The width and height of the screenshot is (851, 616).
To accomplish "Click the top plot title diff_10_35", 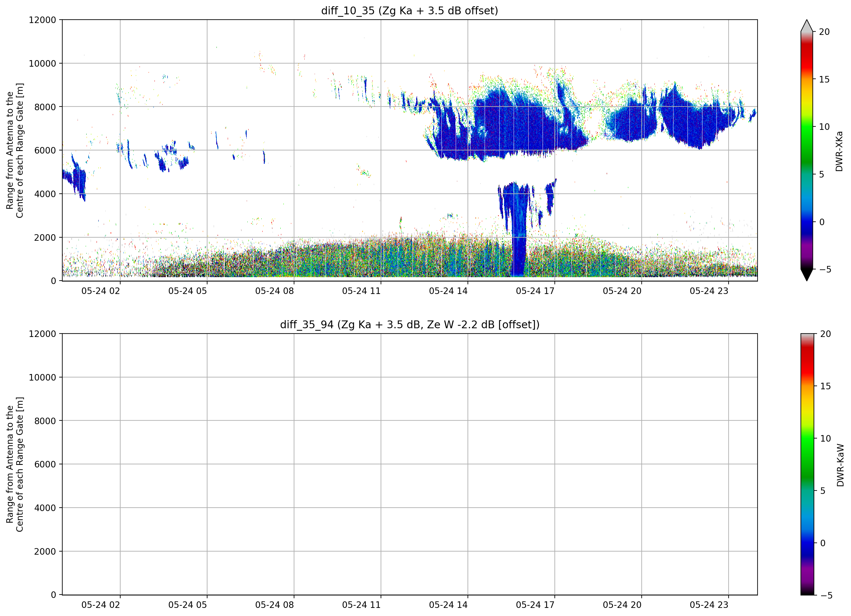I will tap(409, 11).
